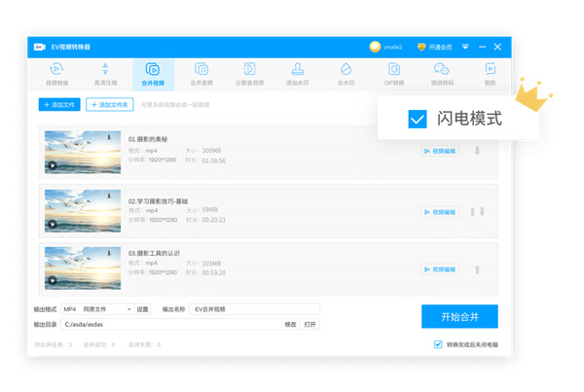Click the 待合并任务: 3 status text
The height and width of the screenshot is (392, 584).
pos(54,344)
